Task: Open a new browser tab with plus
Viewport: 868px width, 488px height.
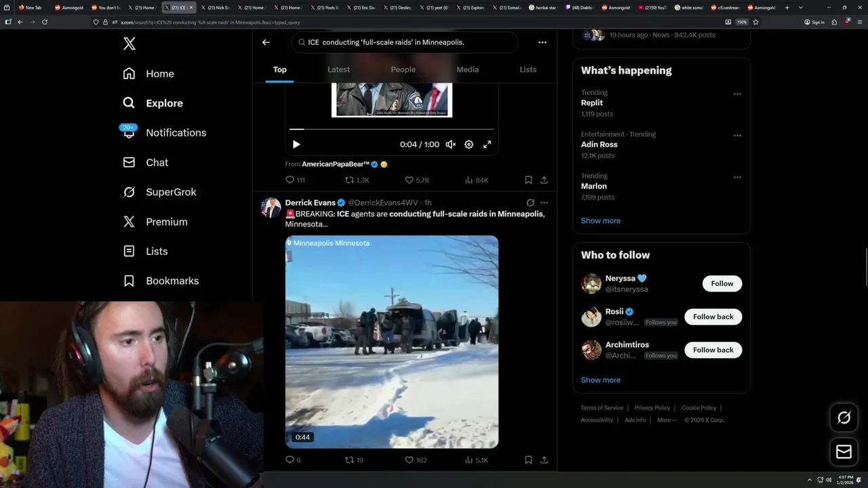Action: pyautogui.click(x=787, y=7)
